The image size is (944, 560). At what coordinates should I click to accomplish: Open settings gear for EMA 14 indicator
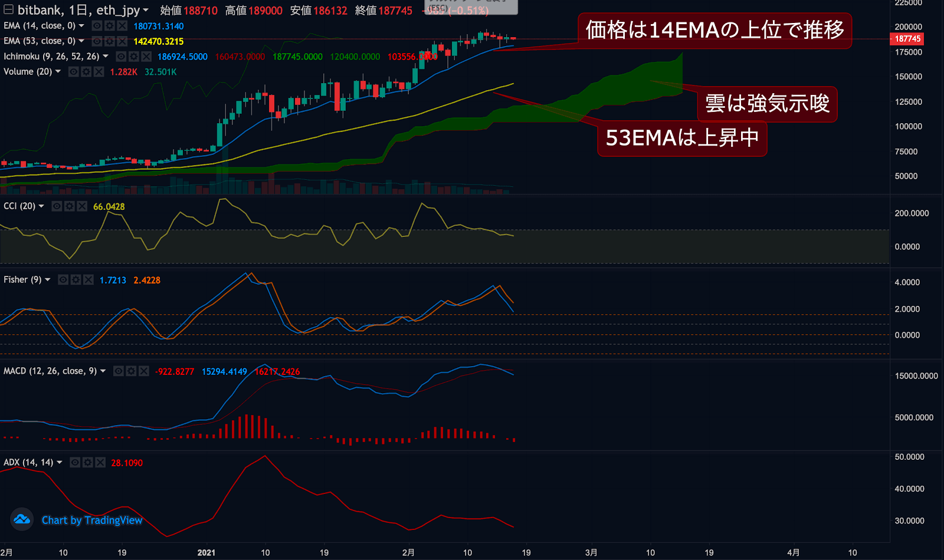(109, 26)
